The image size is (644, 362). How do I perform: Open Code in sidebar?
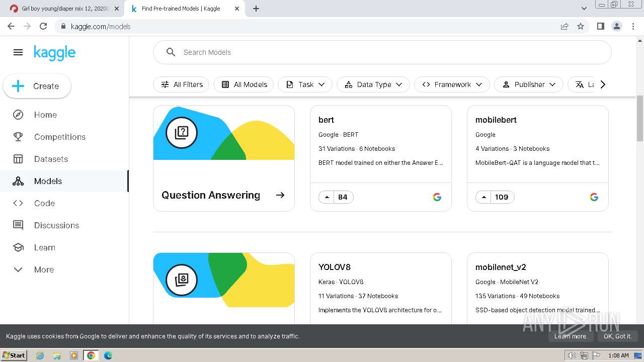(64, 203)
